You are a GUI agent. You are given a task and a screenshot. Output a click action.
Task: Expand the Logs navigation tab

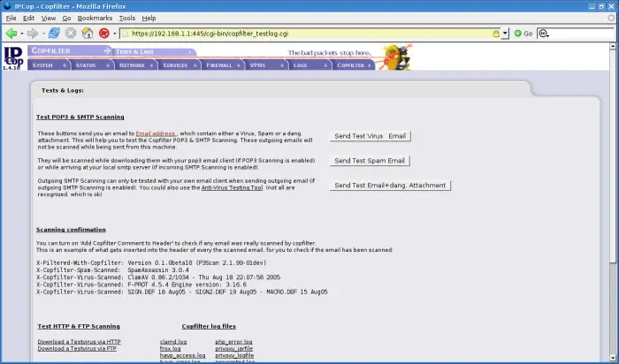point(309,65)
